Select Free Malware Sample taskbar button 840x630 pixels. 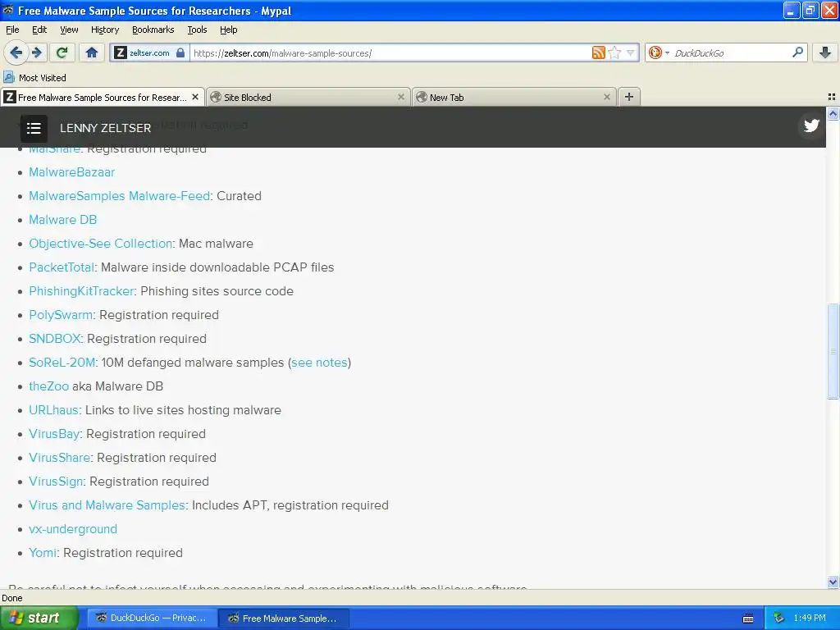(x=285, y=619)
